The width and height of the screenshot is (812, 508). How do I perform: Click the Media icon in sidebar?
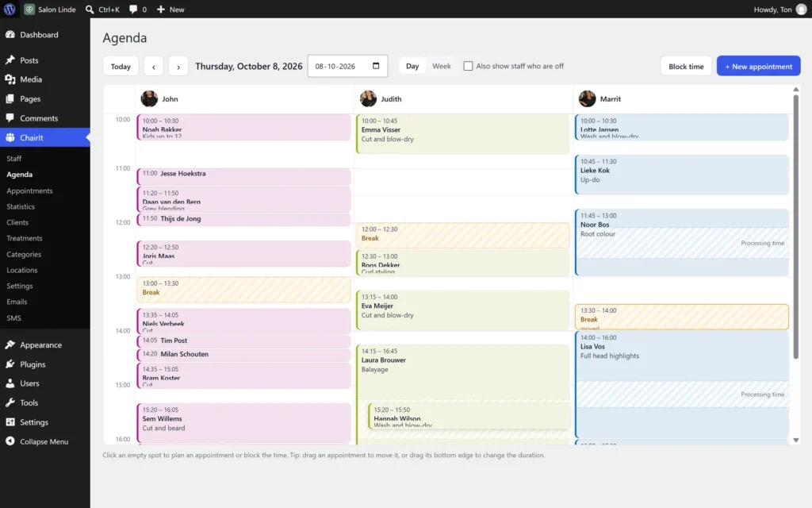click(10, 79)
